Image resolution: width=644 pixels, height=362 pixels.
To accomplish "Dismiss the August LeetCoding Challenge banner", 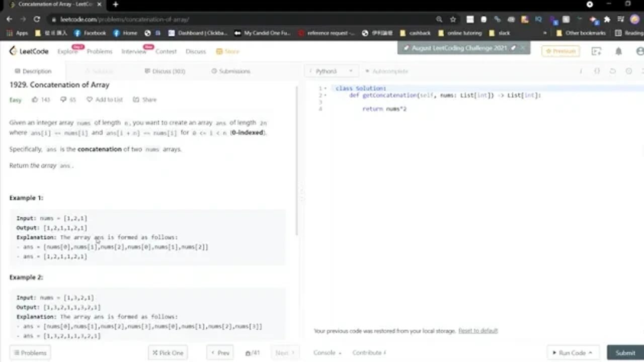I will [522, 48].
